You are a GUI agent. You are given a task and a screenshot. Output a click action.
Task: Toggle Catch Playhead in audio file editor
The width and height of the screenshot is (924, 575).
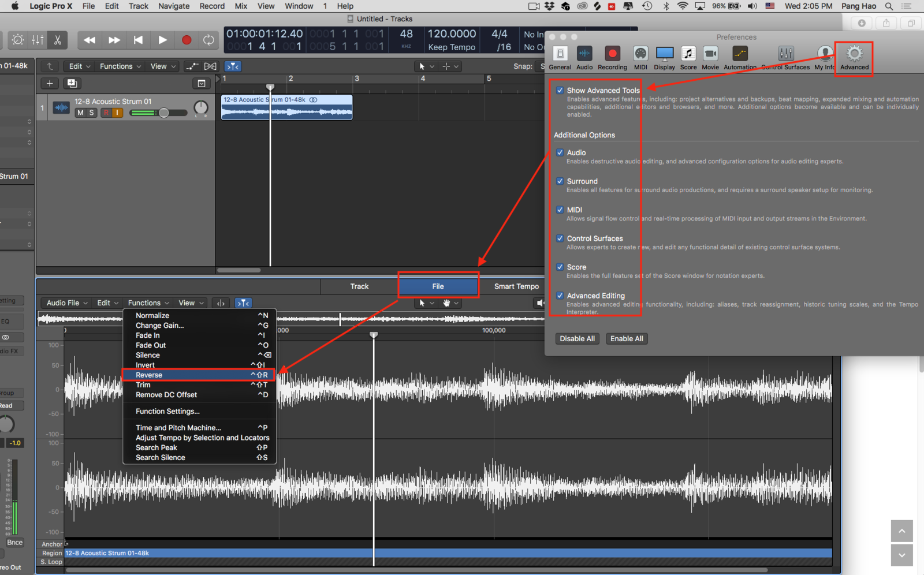point(243,303)
